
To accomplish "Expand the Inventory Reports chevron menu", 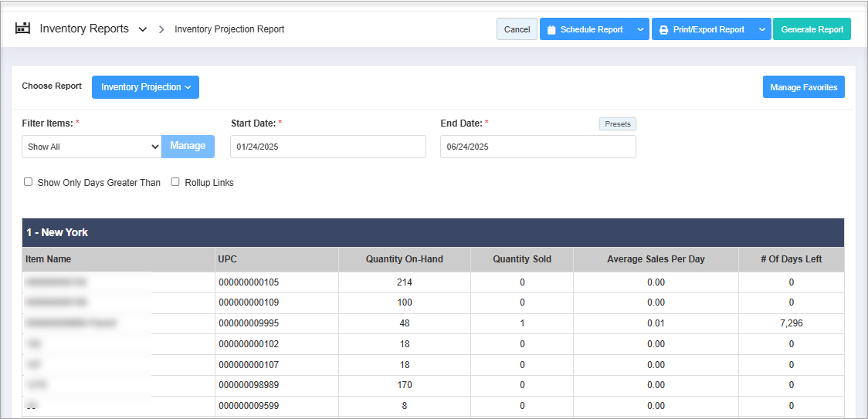I will pyautogui.click(x=143, y=29).
